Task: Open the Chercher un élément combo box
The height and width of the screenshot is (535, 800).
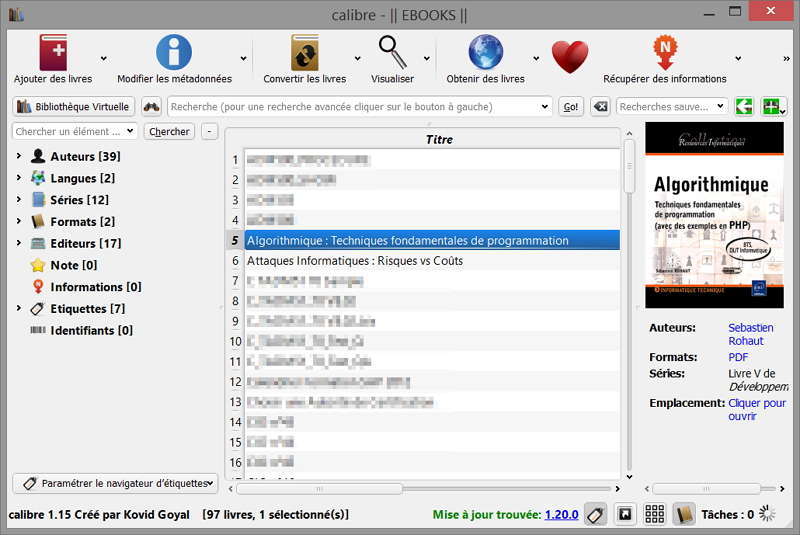Action: (x=74, y=131)
